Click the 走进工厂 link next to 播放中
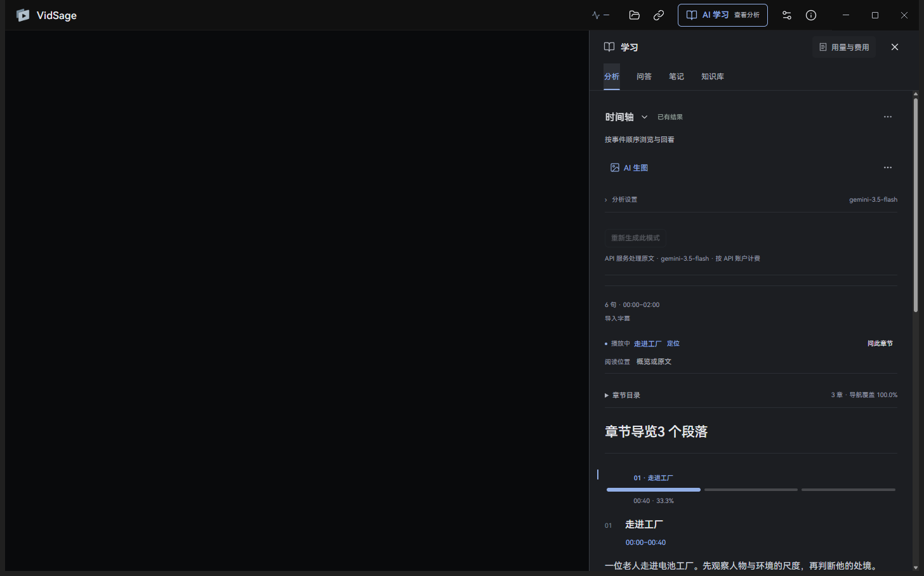The width and height of the screenshot is (924, 576). click(x=648, y=343)
